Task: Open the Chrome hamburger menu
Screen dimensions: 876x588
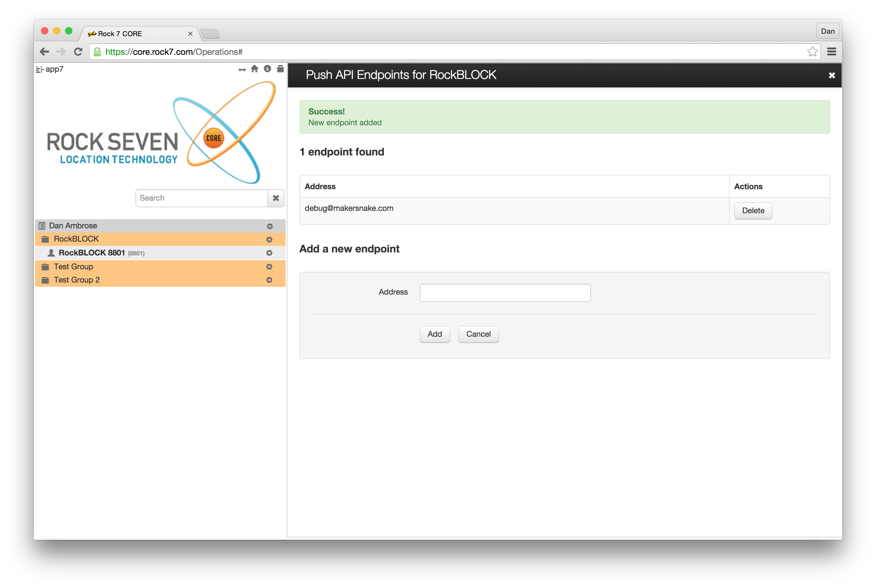Action: pos(831,52)
